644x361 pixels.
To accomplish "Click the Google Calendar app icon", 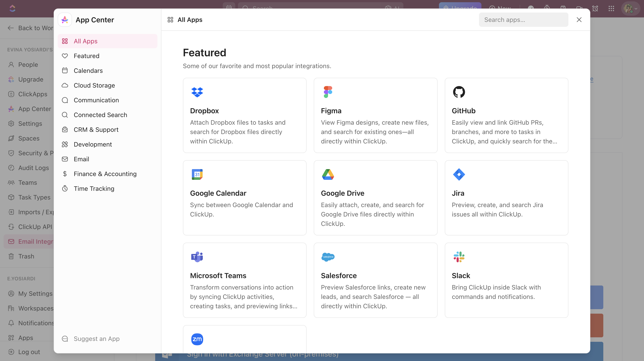I will 197,174.
